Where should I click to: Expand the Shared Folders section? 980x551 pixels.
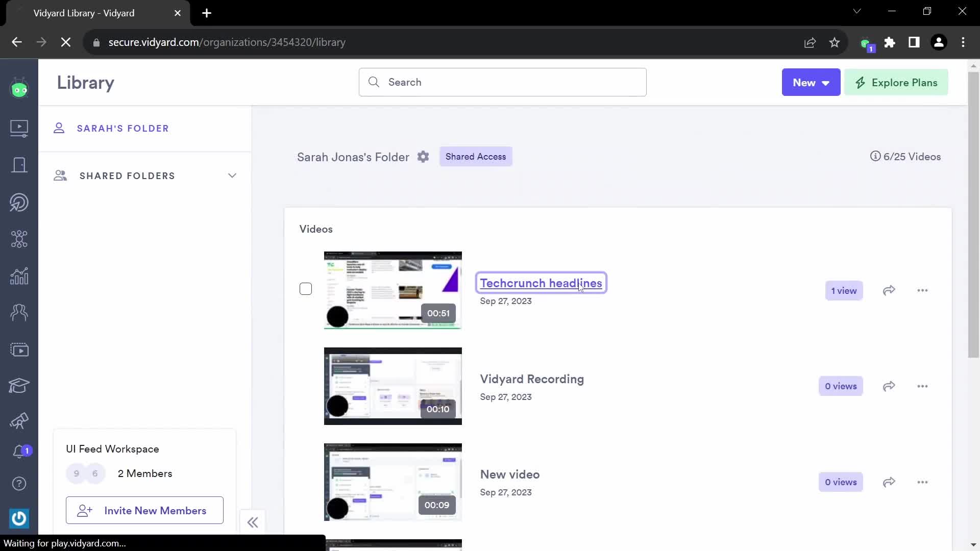(x=232, y=176)
